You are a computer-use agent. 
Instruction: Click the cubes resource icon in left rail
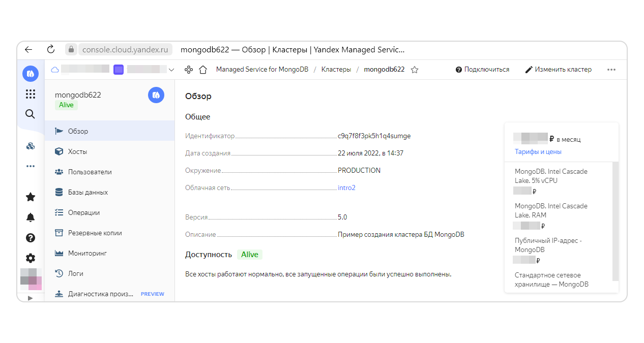[x=31, y=146]
